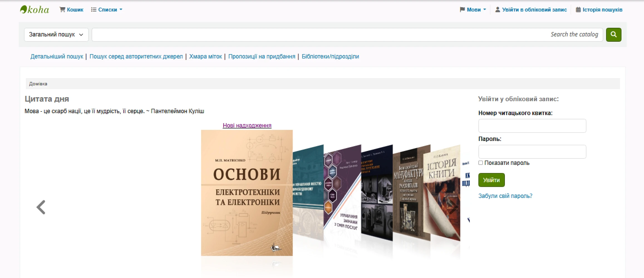644x278 pixels.
Task: Expand the Загальний пошук search type selector
Action: 56,35
